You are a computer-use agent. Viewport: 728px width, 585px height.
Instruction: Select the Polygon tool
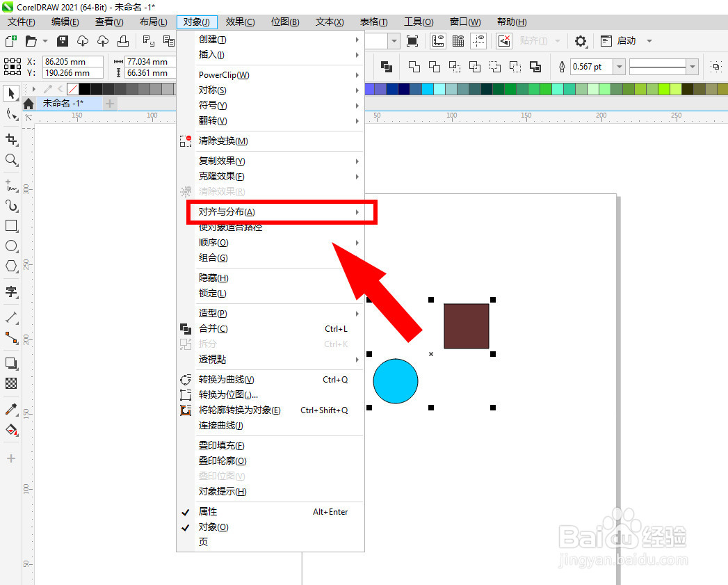pos(10,266)
